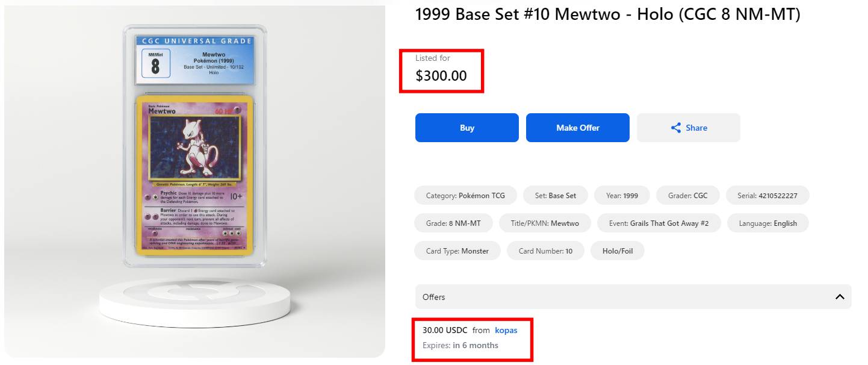Select the Language: English tag
Viewport: 868px width, 365px height.
(767, 223)
